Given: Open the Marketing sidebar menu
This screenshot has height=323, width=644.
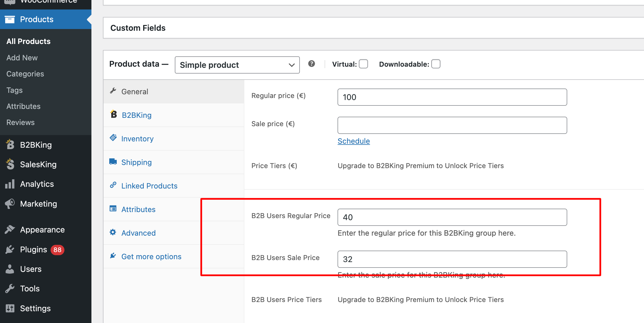Looking at the screenshot, I should pos(46,204).
